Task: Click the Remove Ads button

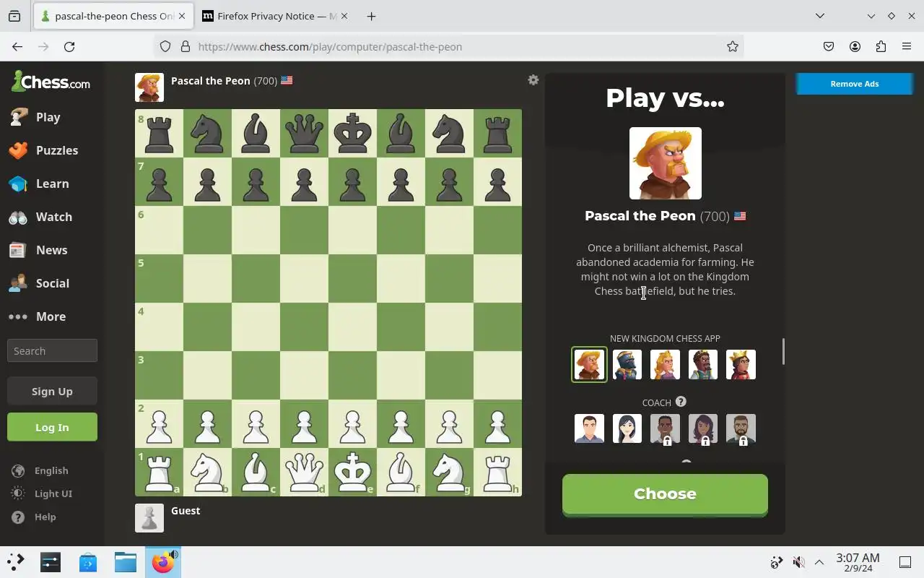Action: pos(855,84)
